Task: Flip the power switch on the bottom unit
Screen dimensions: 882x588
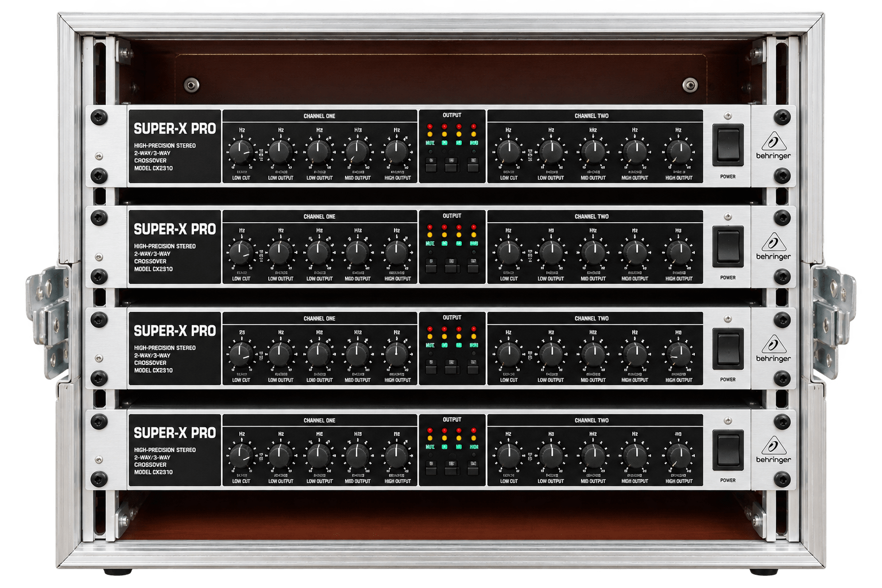Action: point(728,450)
